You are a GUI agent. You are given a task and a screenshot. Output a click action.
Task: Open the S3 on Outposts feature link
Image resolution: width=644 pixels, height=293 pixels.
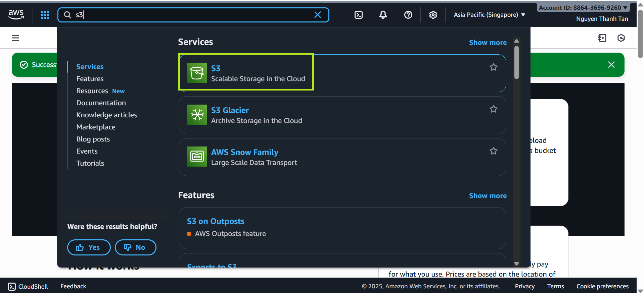(x=216, y=221)
